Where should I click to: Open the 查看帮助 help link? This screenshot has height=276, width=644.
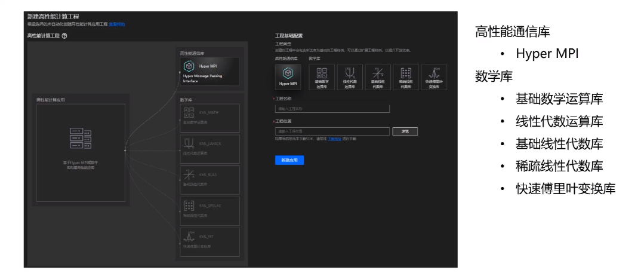click(x=116, y=24)
